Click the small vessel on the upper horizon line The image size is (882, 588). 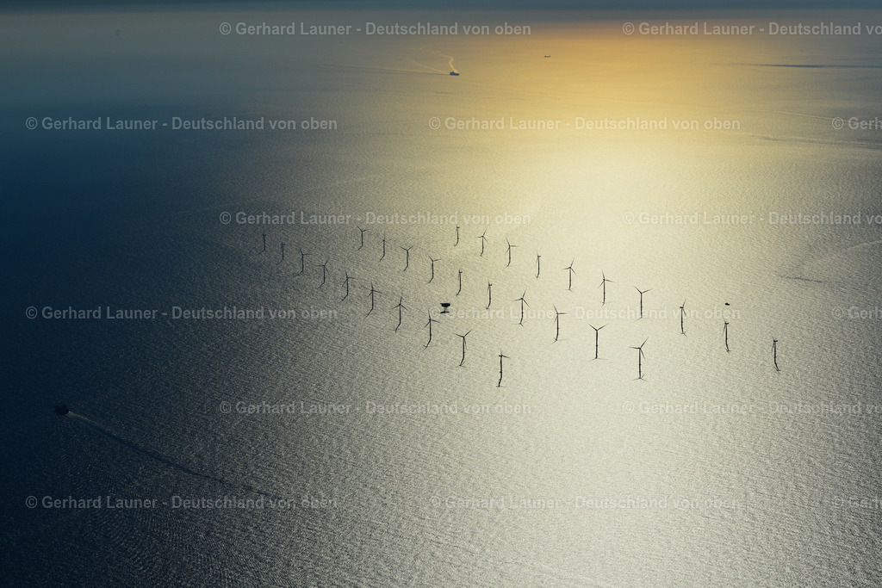[x=547, y=56]
